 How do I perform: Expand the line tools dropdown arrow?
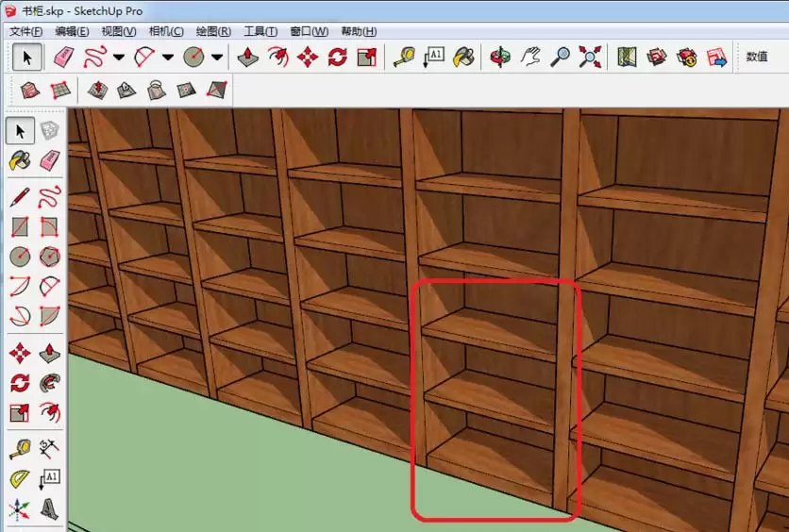tap(119, 58)
